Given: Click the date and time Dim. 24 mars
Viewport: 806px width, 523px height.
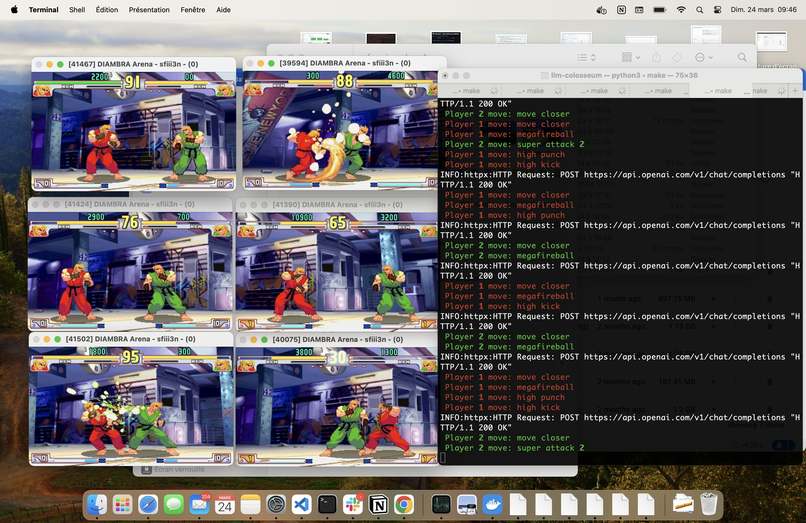Looking at the screenshot, I should 763,9.
